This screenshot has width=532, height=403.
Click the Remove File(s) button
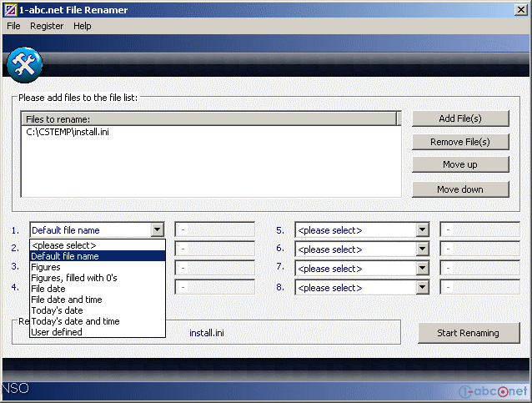point(460,142)
